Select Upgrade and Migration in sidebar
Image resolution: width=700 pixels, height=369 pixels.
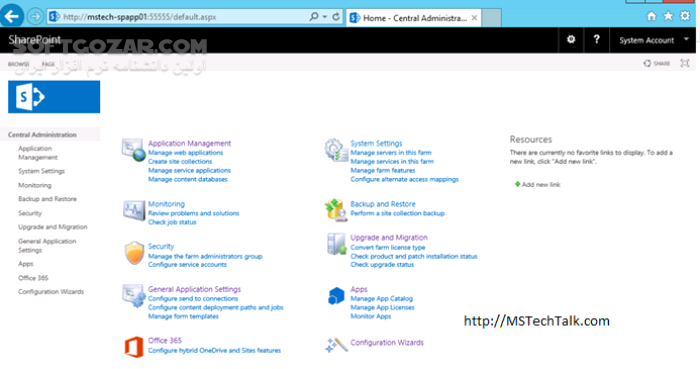coord(53,227)
